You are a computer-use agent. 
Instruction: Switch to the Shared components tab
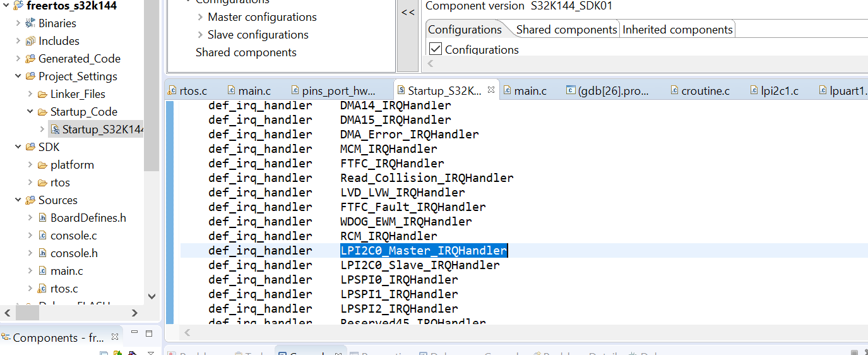[x=566, y=30]
